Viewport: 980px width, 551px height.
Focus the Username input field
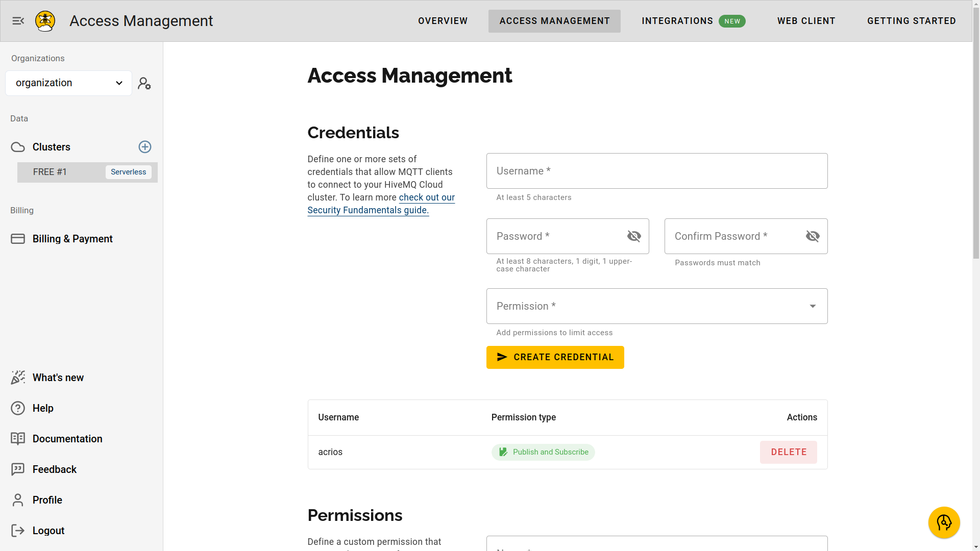point(656,171)
